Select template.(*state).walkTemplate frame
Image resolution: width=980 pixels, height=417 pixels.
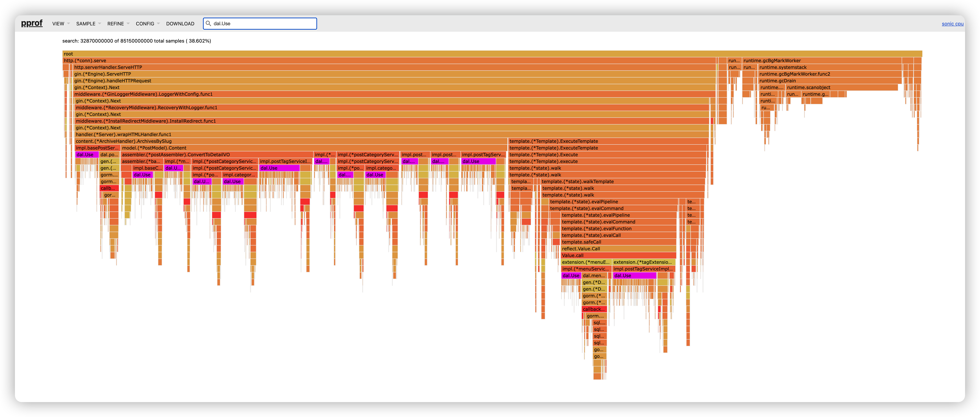point(622,181)
